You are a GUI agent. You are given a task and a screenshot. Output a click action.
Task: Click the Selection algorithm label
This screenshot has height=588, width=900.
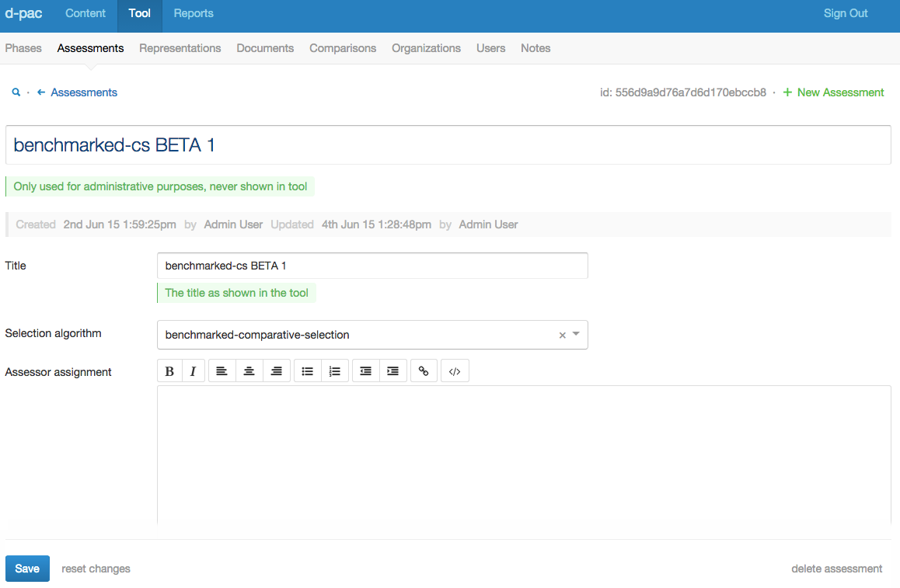[54, 333]
